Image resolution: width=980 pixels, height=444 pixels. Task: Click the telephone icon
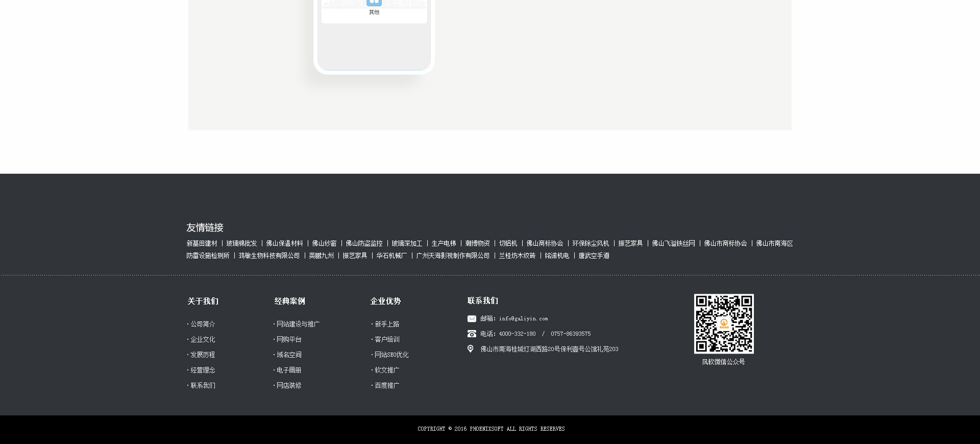pyautogui.click(x=472, y=334)
